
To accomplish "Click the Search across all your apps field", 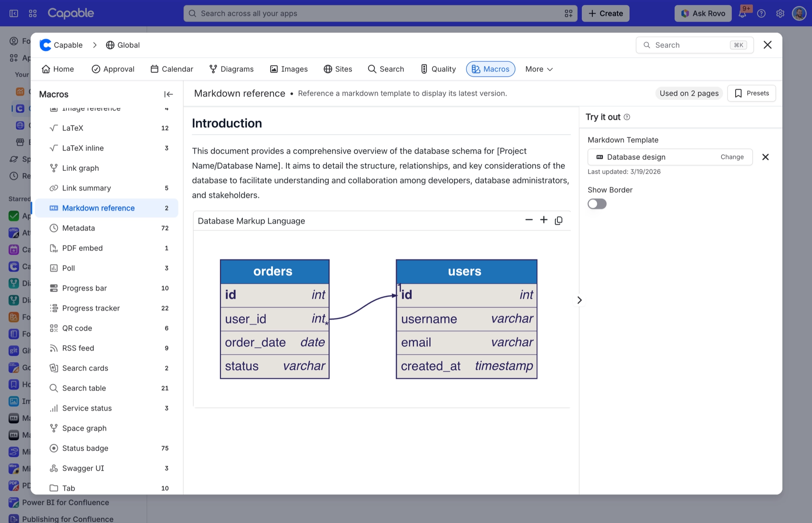I will pos(380,13).
